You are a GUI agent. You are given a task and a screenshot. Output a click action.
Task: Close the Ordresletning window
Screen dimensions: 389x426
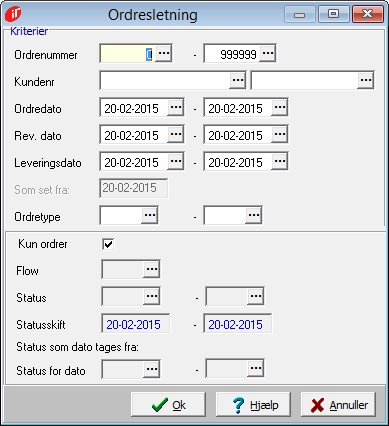(x=368, y=14)
